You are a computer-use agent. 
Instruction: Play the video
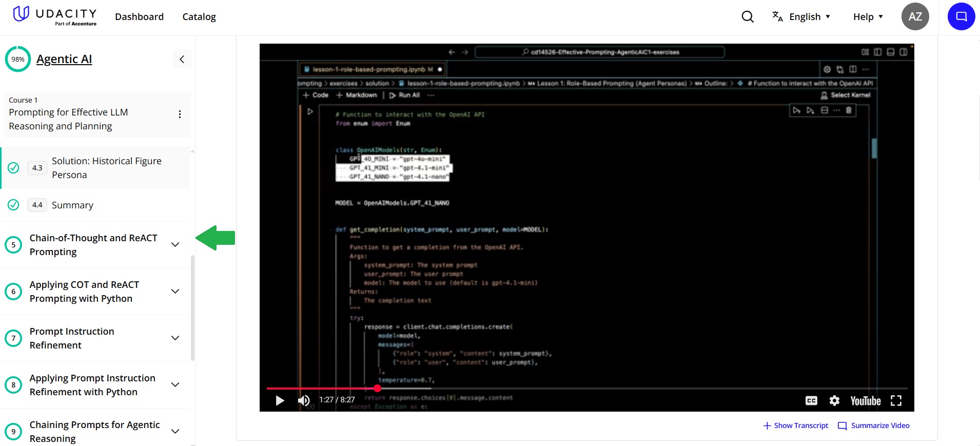[x=280, y=400]
